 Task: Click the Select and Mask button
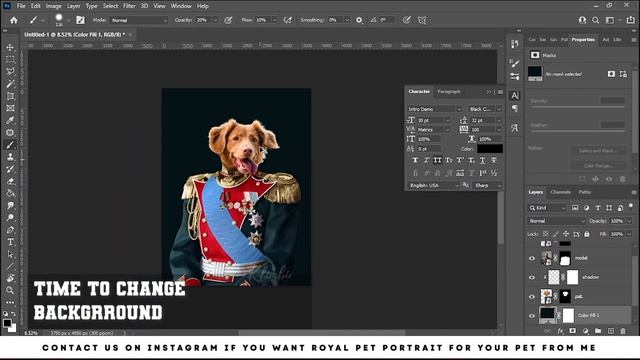click(x=598, y=151)
